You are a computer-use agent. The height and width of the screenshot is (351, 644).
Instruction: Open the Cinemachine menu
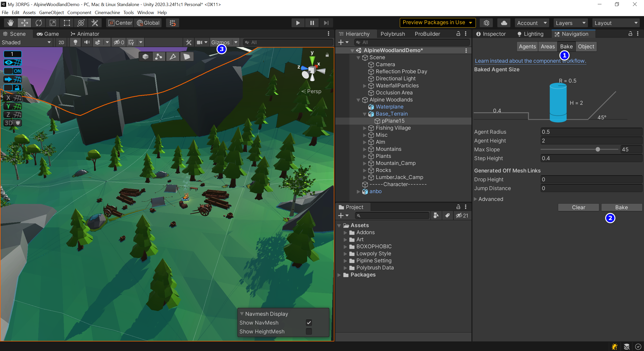107,12
